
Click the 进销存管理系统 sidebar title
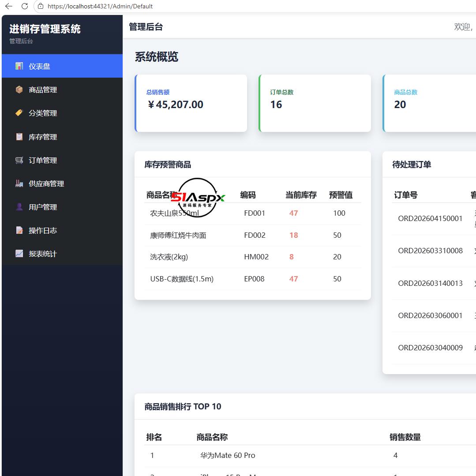point(45,29)
